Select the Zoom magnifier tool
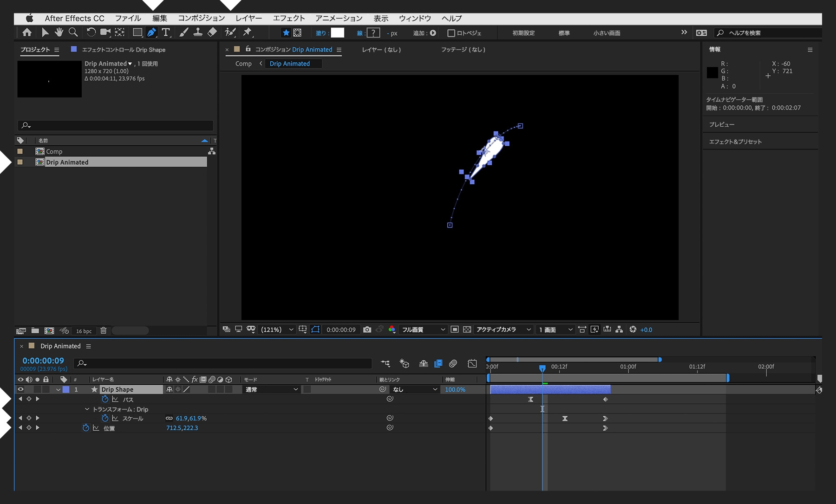 pyautogui.click(x=73, y=32)
